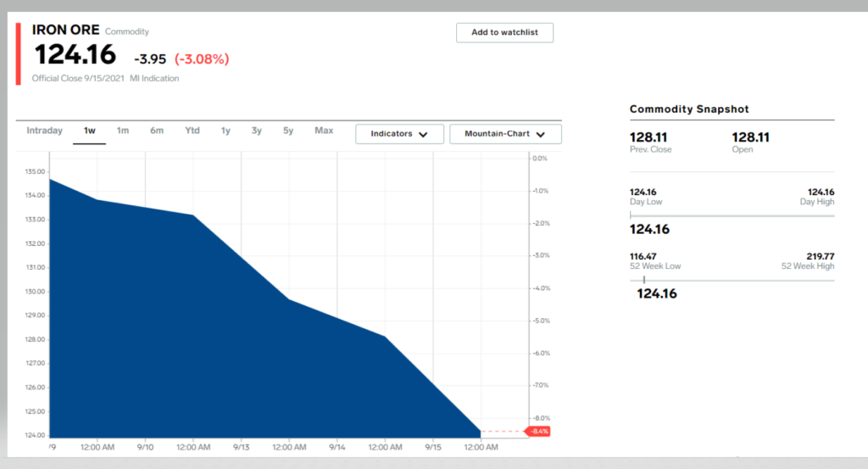Image resolution: width=868 pixels, height=469 pixels.
Task: Show the 6m chart range
Action: (x=157, y=131)
